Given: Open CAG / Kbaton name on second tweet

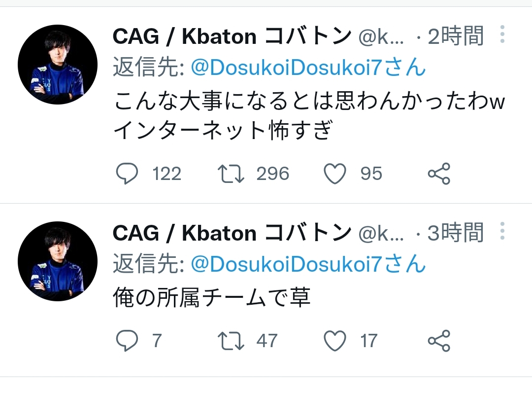Looking at the screenshot, I should point(232,233).
